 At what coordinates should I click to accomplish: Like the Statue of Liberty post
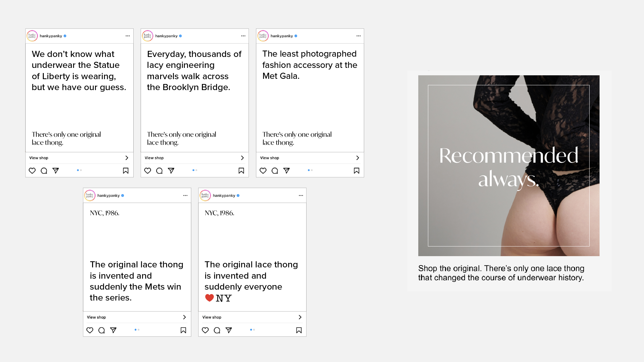tap(32, 171)
